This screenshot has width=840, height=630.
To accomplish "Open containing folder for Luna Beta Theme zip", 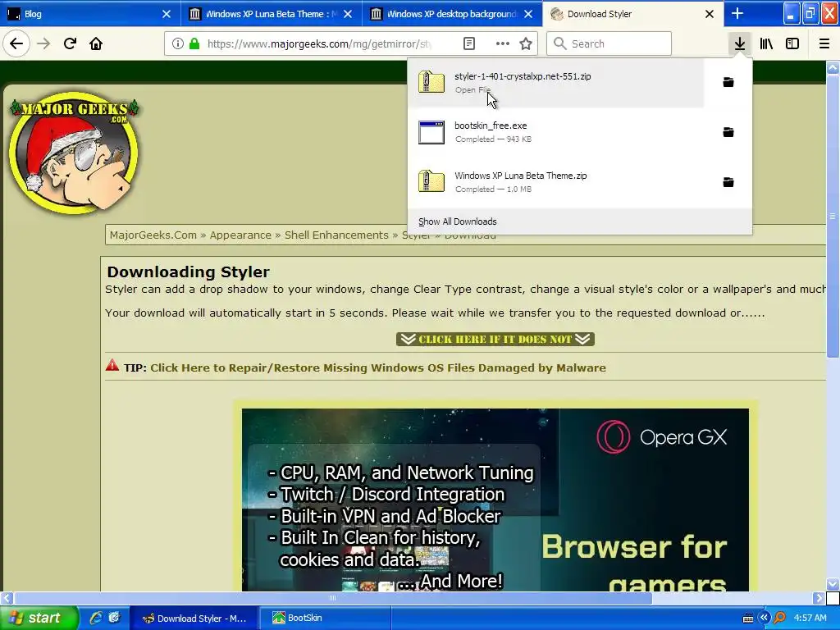I will [728, 182].
